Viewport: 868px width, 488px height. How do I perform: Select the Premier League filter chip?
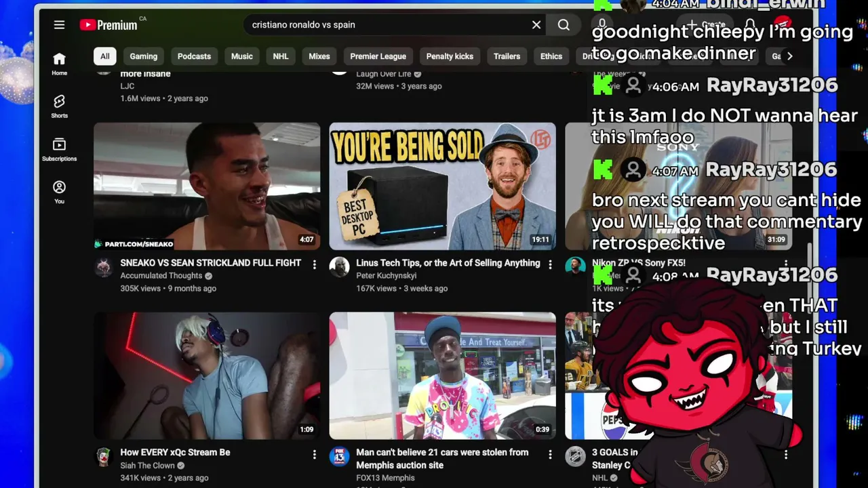378,56
